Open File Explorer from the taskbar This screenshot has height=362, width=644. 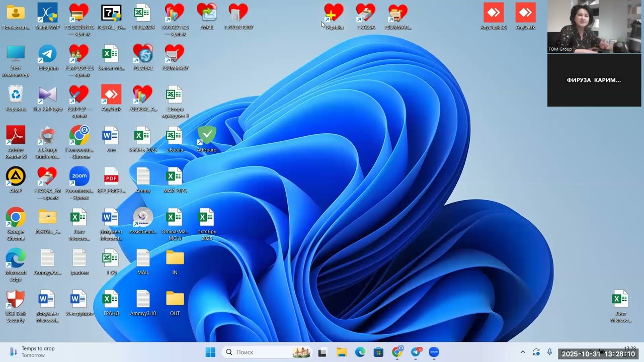click(x=342, y=352)
